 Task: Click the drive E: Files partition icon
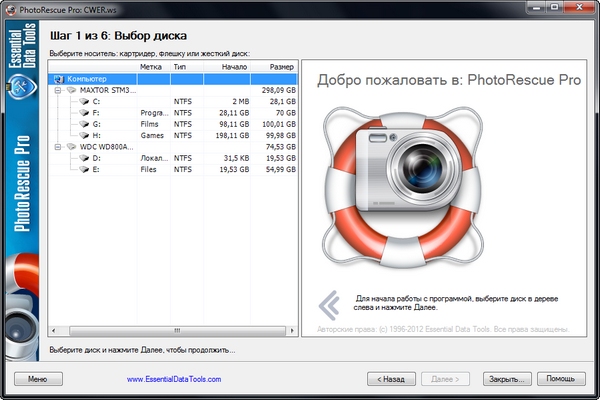click(84, 169)
